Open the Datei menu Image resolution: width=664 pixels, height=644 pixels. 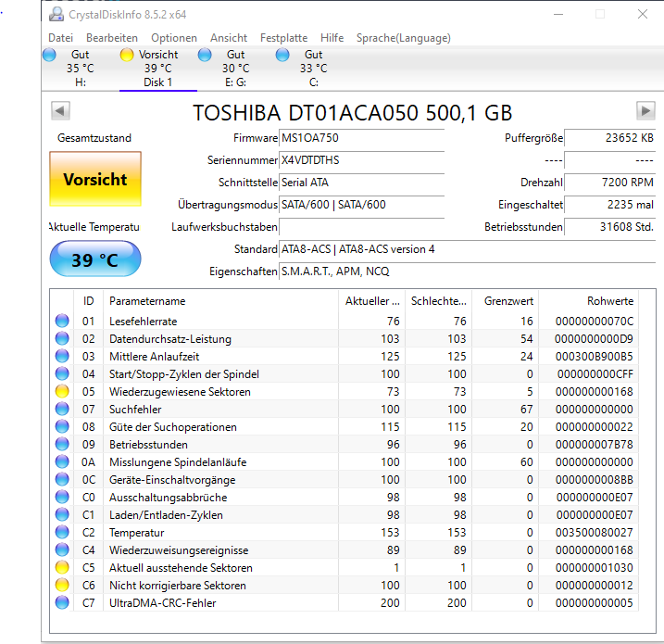[x=60, y=38]
